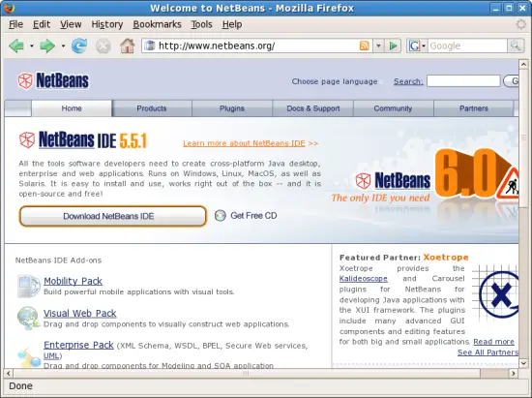Switch to the Docs & Support tab
The image size is (532, 398).
[312, 108]
